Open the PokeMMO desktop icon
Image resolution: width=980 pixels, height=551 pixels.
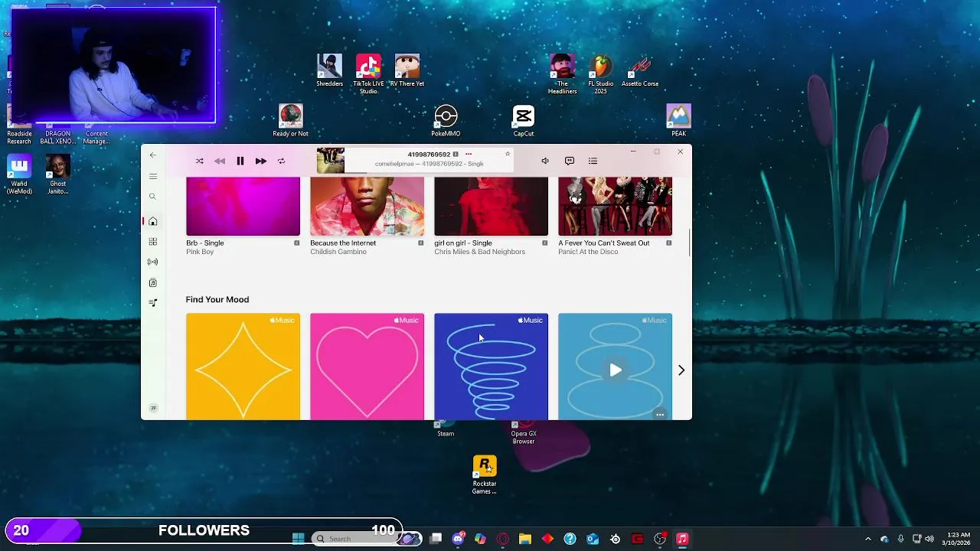(446, 121)
